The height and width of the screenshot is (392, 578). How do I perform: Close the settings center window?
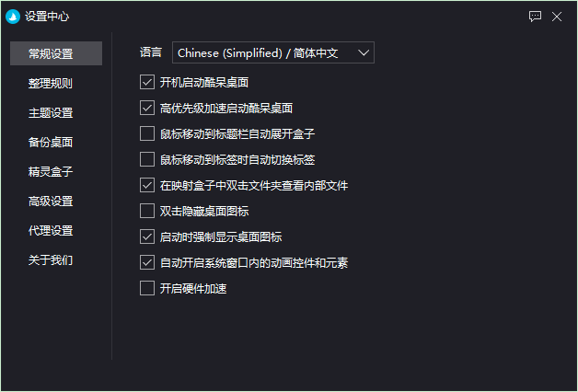click(x=557, y=16)
